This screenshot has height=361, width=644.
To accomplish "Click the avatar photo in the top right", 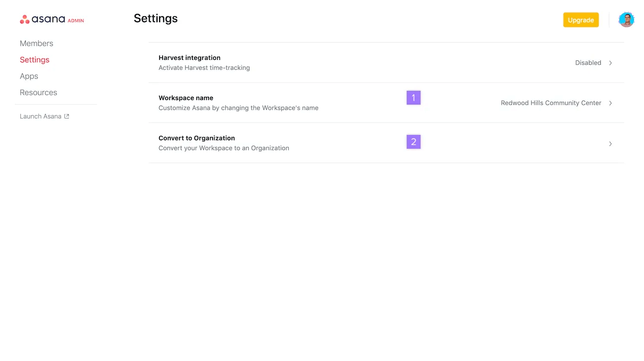I will tap(626, 19).
